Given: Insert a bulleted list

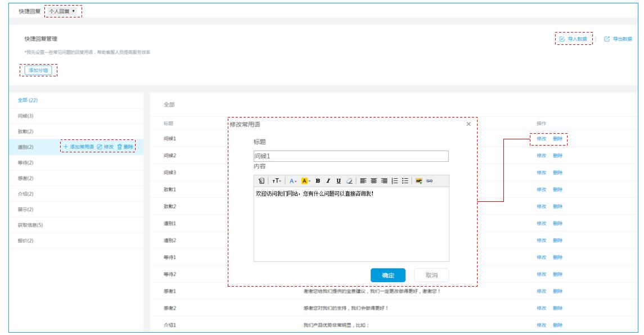Looking at the screenshot, I should point(404,181).
